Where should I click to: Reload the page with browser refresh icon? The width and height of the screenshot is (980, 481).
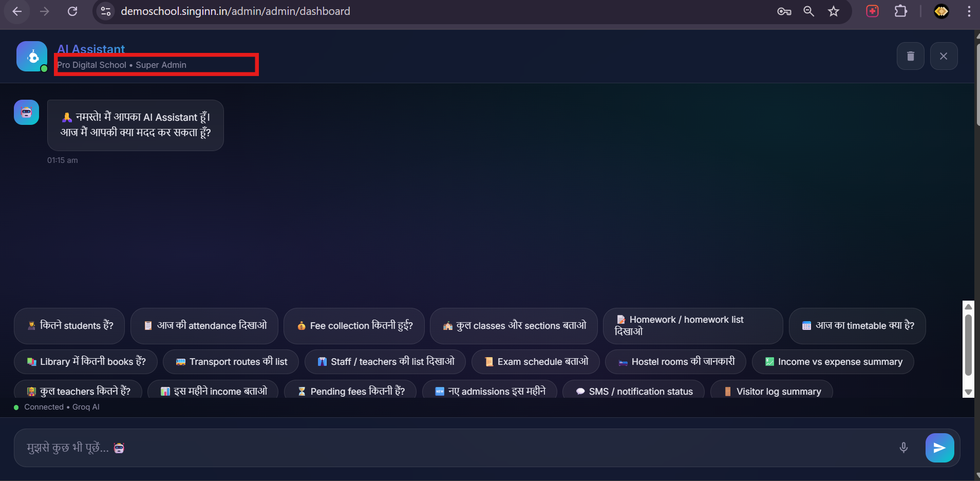coord(72,11)
